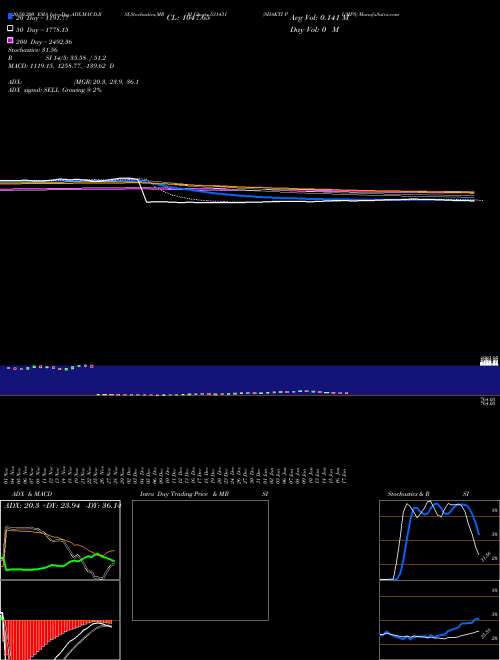
Task: Click the blue 20 Day legend swatch
Action: [x=11, y=17]
